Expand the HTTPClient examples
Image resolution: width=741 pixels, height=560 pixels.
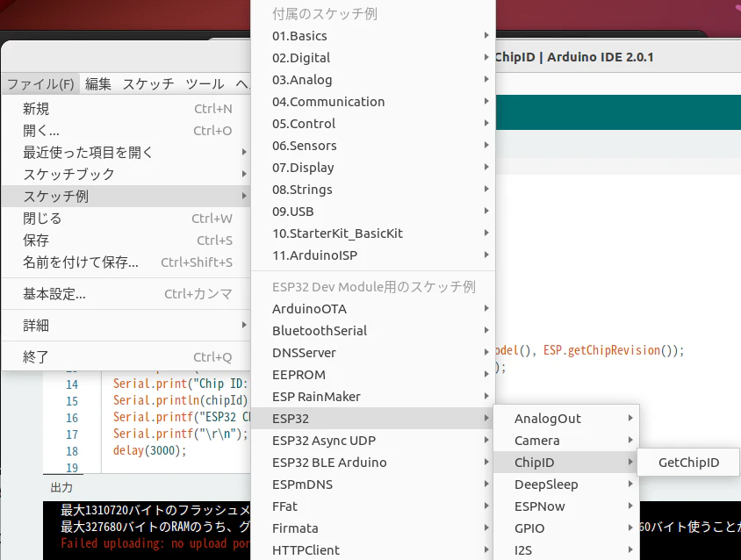(373, 550)
